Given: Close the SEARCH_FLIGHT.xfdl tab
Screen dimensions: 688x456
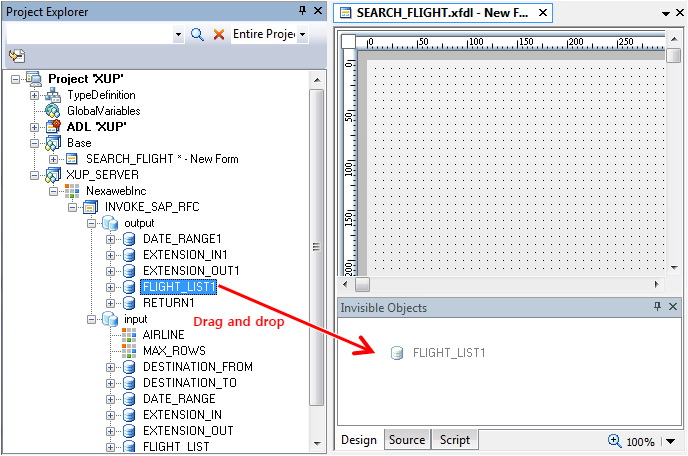Looking at the screenshot, I should (x=542, y=13).
